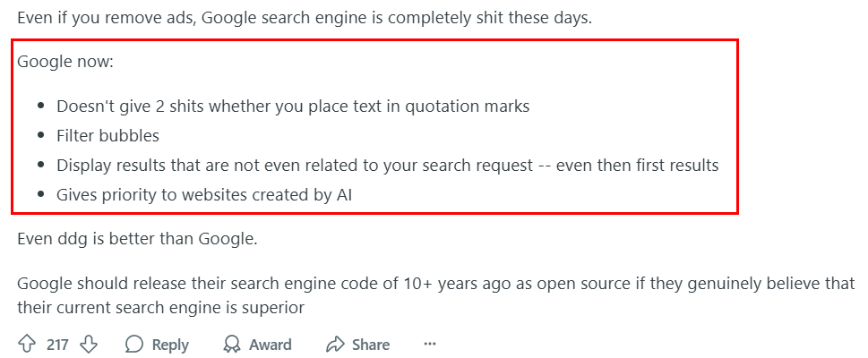
Task: Click the 'Filter bubbles' bullet item
Action: click(108, 135)
